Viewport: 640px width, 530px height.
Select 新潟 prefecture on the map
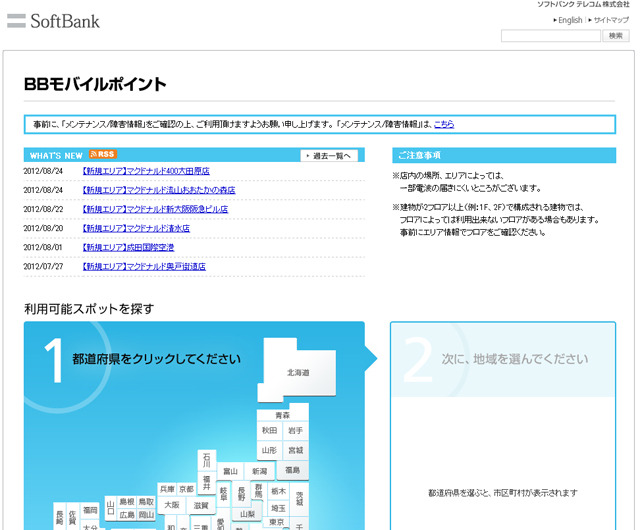tap(260, 472)
